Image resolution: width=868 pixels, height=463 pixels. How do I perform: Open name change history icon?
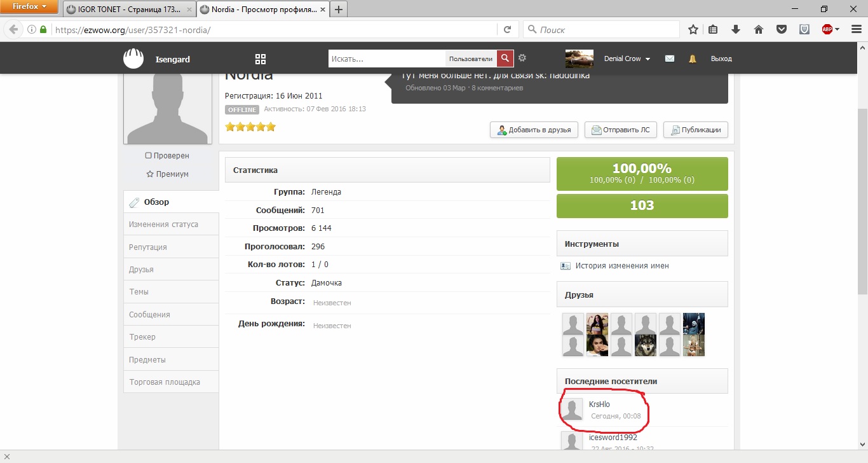coord(566,266)
